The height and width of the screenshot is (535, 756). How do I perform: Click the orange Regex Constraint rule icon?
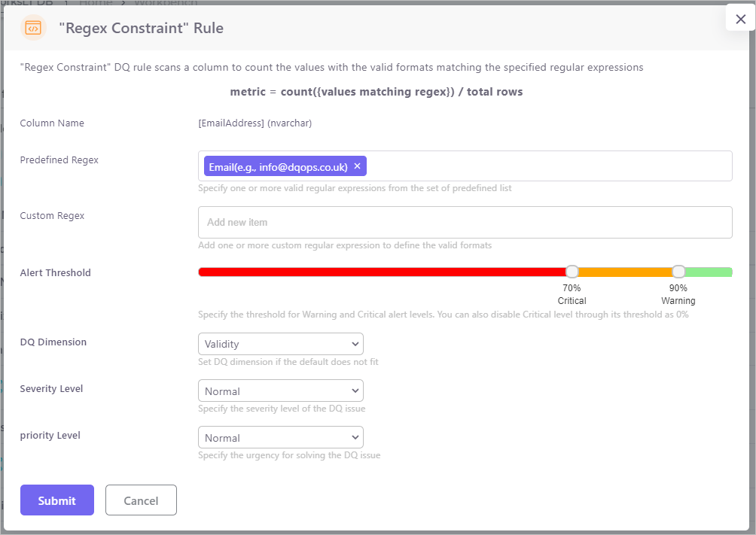point(33,28)
